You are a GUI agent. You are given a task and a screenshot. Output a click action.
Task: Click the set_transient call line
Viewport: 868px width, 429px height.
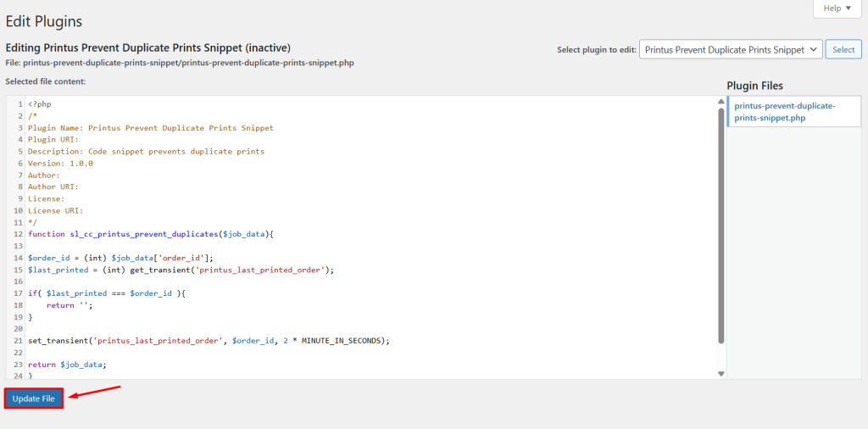pos(208,341)
